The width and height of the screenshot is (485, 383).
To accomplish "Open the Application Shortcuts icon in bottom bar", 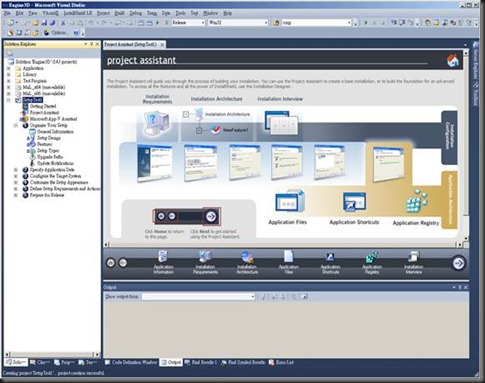I will tap(330, 262).
